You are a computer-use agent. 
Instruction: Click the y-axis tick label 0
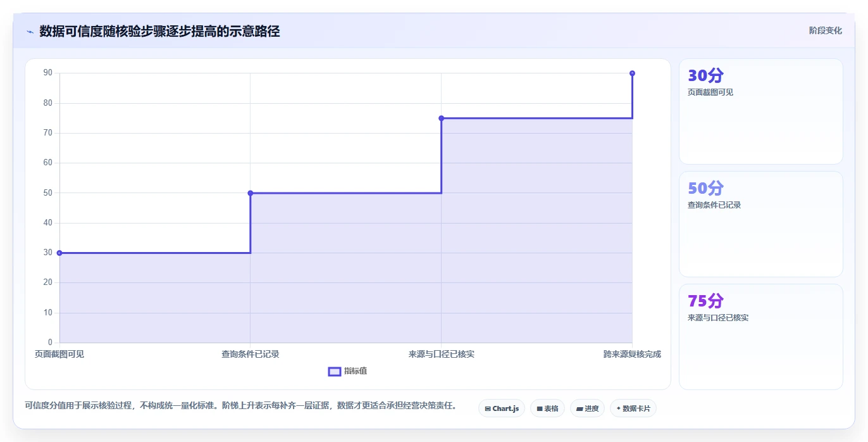click(x=51, y=343)
